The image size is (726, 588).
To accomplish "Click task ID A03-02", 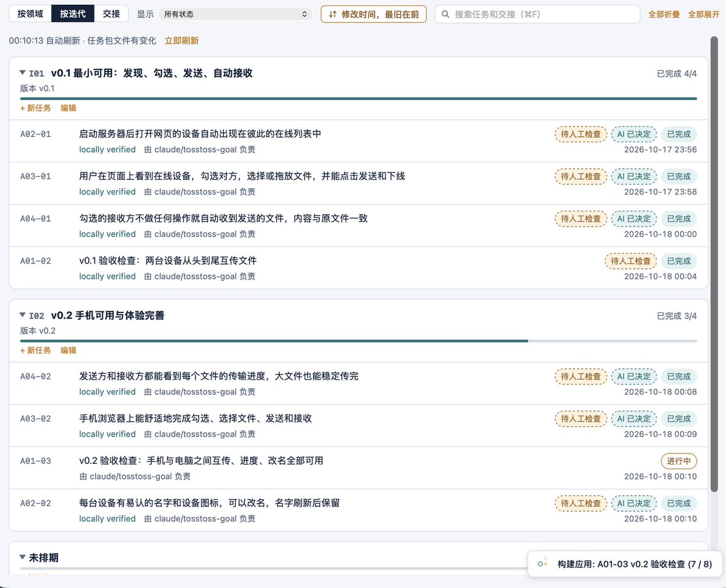I will click(x=36, y=418).
